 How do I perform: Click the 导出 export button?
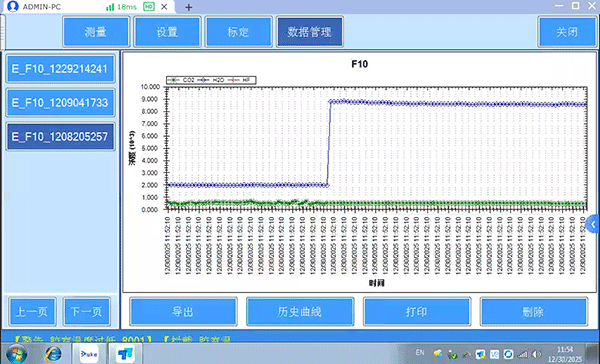[183, 312]
